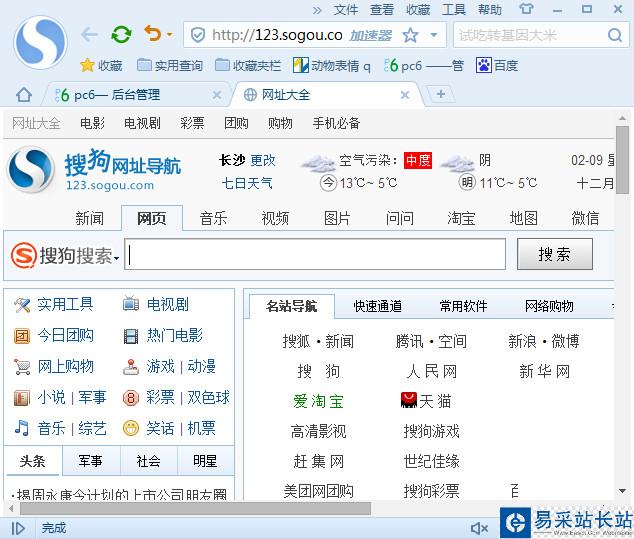This screenshot has height=539, width=634.
Task: Switch to 快速通道 tab
Action: click(378, 306)
